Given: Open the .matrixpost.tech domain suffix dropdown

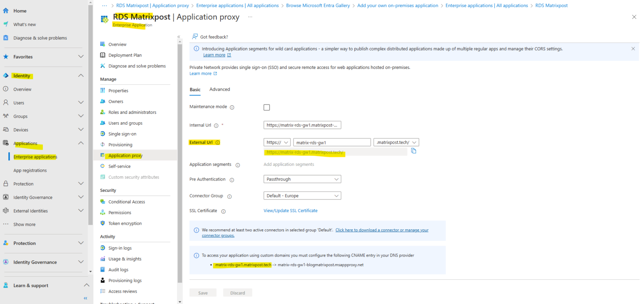Looking at the screenshot, I should (396, 142).
